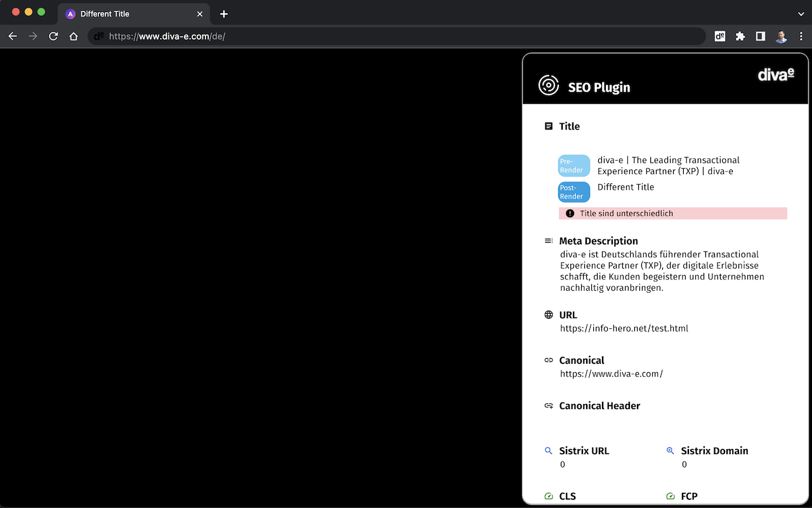Click the post-render 'Different Title' text
Viewport: 812px width, 508px height.
tap(625, 187)
